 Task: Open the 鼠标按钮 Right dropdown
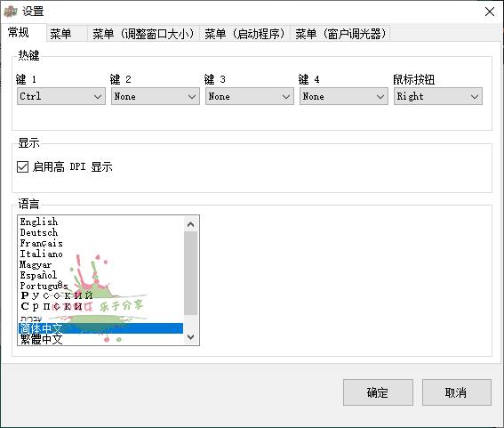tap(438, 96)
